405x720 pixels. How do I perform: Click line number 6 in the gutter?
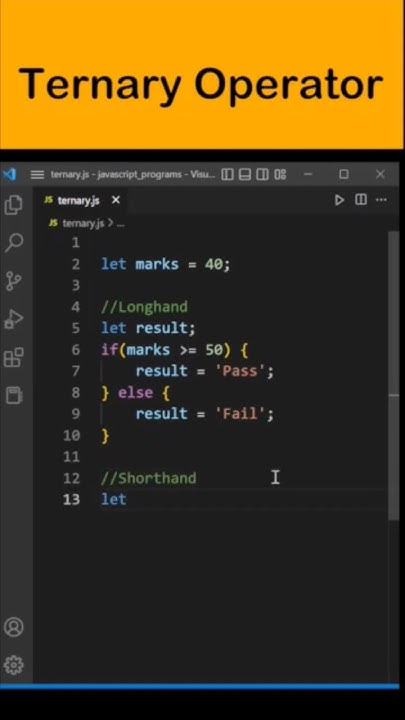[75, 350]
